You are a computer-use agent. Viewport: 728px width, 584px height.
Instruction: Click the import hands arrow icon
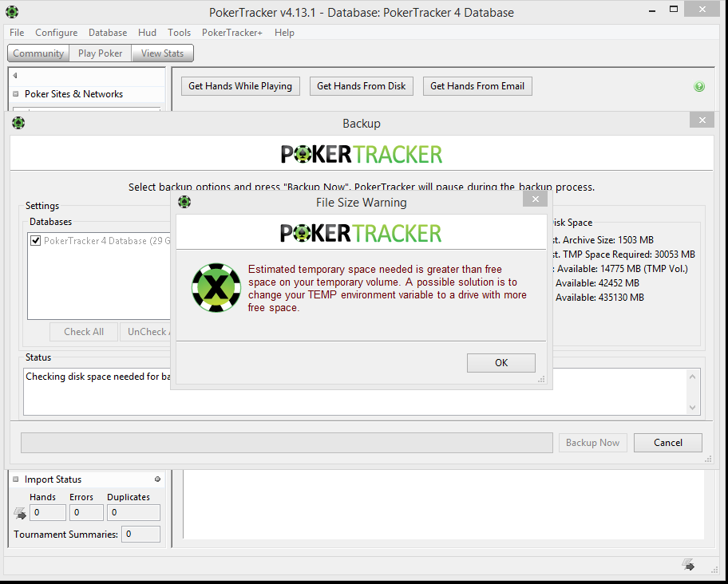(19, 513)
